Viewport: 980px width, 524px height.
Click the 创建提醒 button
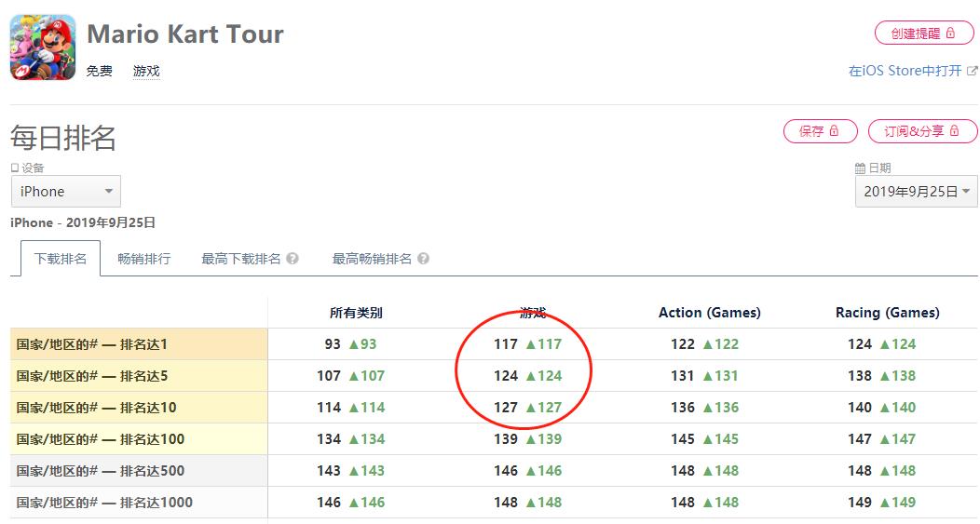tap(924, 34)
